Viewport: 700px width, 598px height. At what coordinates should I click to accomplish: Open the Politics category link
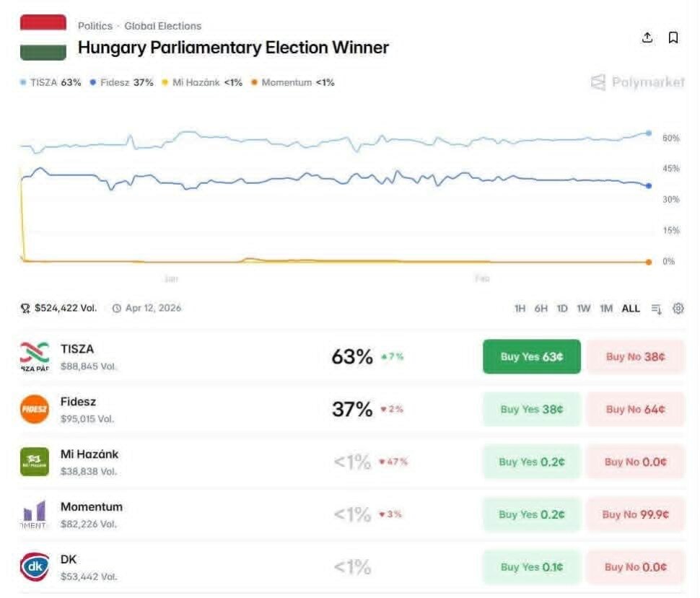click(95, 26)
